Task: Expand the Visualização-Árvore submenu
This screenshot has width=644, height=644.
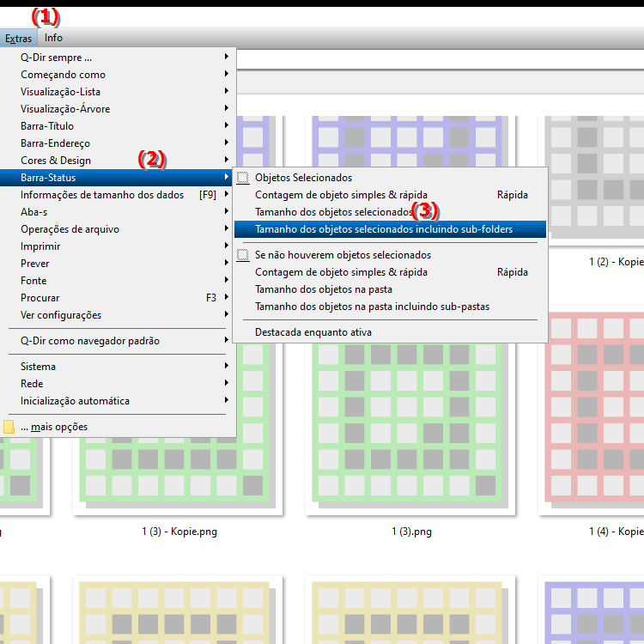Action: coord(65,109)
